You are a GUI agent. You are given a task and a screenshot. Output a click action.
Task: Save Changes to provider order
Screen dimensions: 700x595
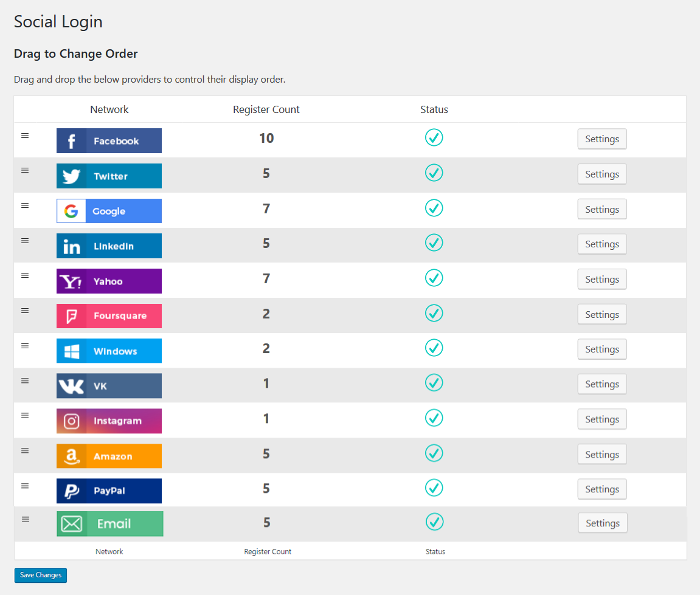(41, 575)
